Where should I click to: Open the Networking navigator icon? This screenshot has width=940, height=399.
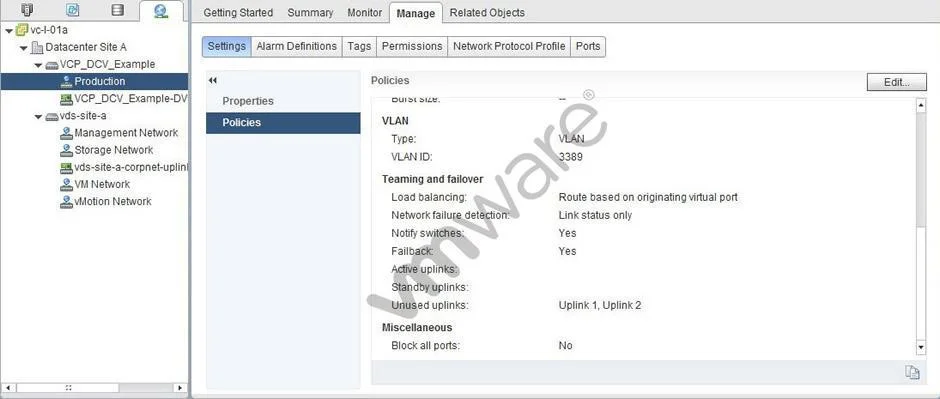[x=161, y=10]
